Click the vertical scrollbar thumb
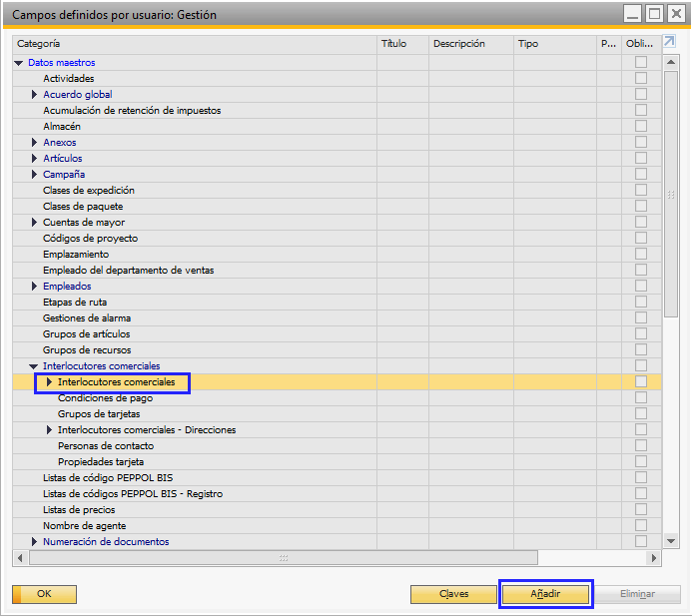This screenshot has height=616, width=692. tap(671, 194)
